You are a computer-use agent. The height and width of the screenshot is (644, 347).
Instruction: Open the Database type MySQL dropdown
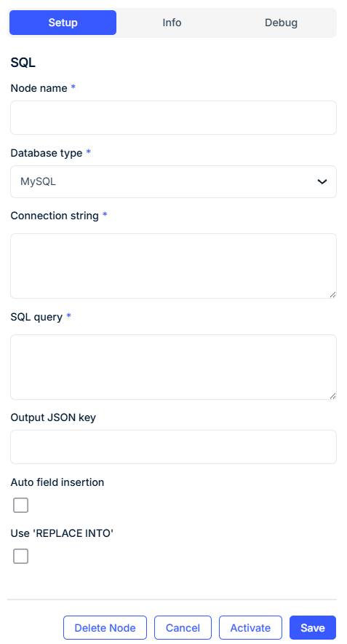[x=173, y=181]
